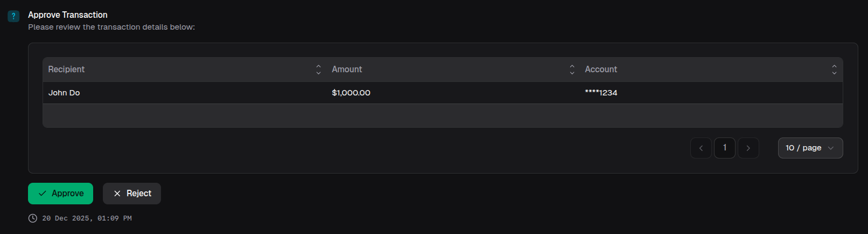Go to the next page with right chevron
The height and width of the screenshot is (234, 868).
tap(748, 148)
